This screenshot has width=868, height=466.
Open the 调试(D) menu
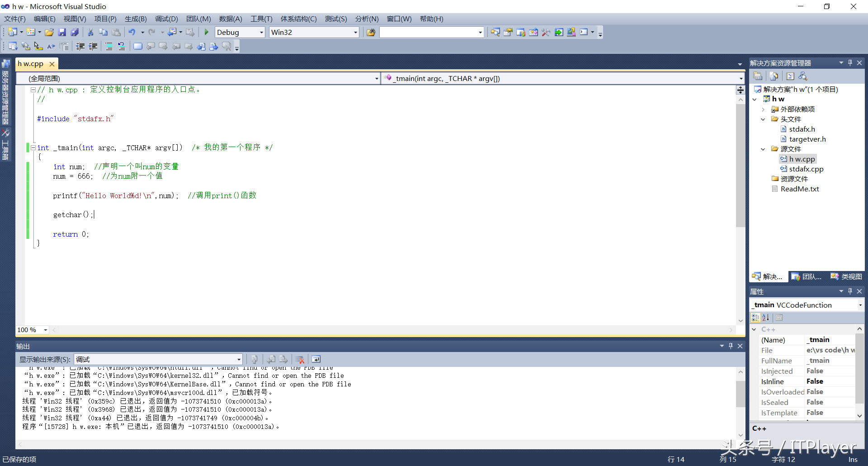pyautogui.click(x=166, y=19)
